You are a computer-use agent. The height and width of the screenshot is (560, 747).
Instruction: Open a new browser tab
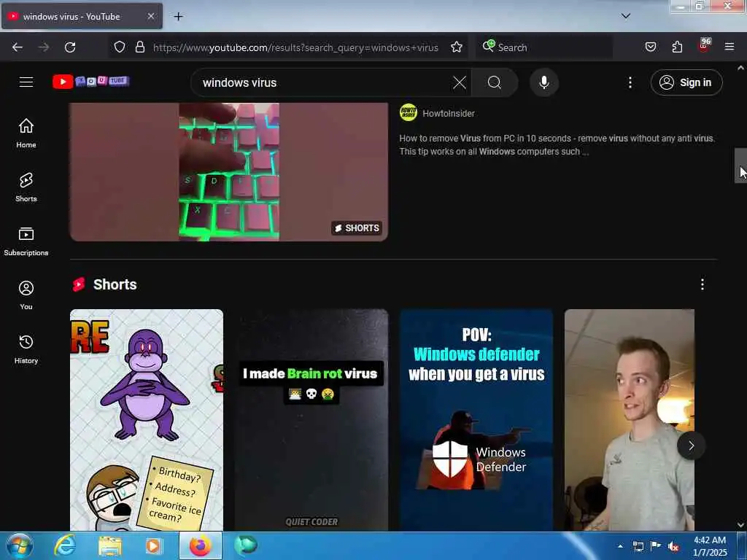[x=178, y=17]
